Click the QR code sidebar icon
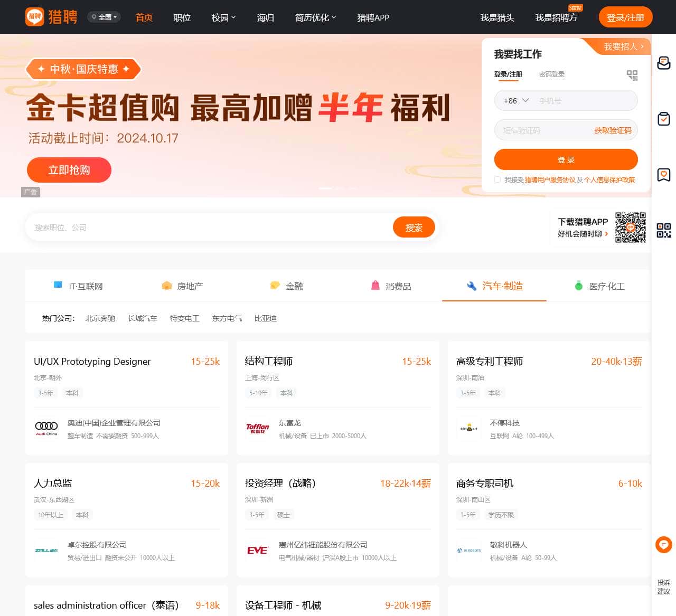Screen dimensions: 676x616 [x=664, y=231]
